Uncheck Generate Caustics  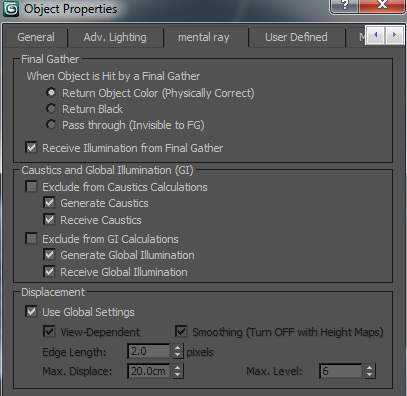point(49,202)
